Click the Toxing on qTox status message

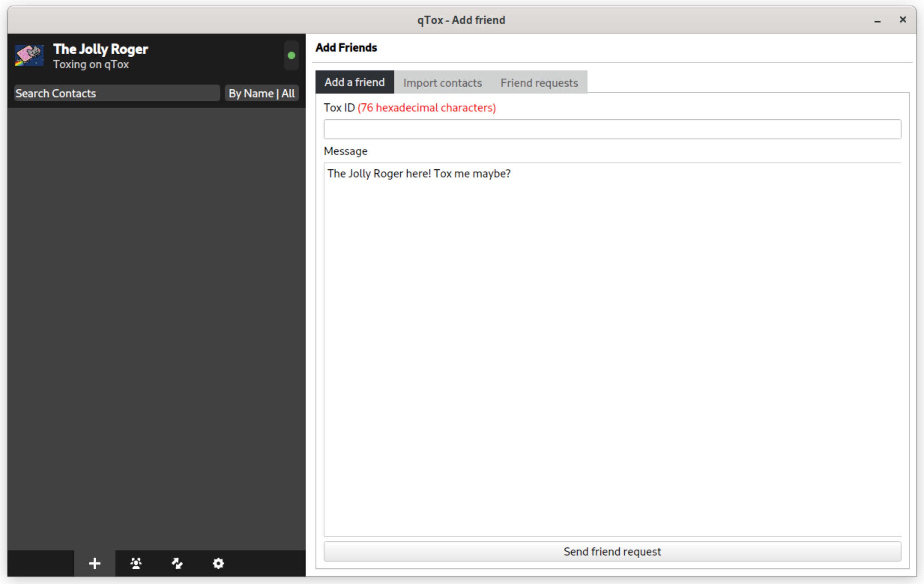pyautogui.click(x=91, y=64)
